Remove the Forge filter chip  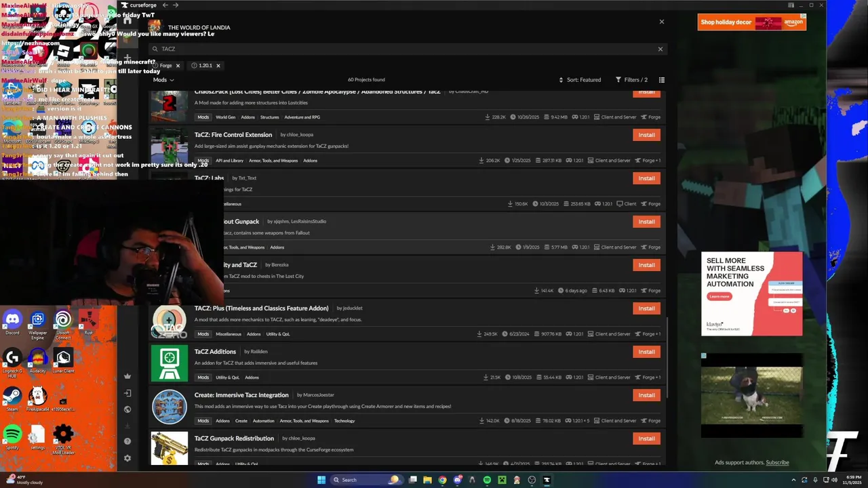pos(178,66)
